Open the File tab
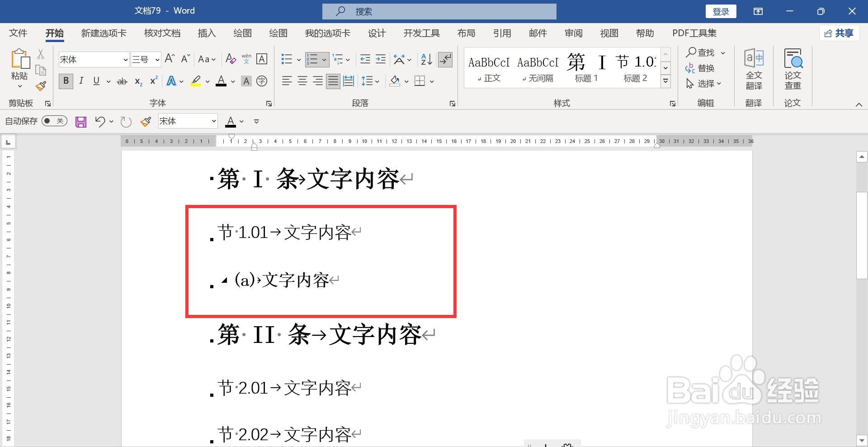This screenshot has height=447, width=868. pyautogui.click(x=18, y=33)
